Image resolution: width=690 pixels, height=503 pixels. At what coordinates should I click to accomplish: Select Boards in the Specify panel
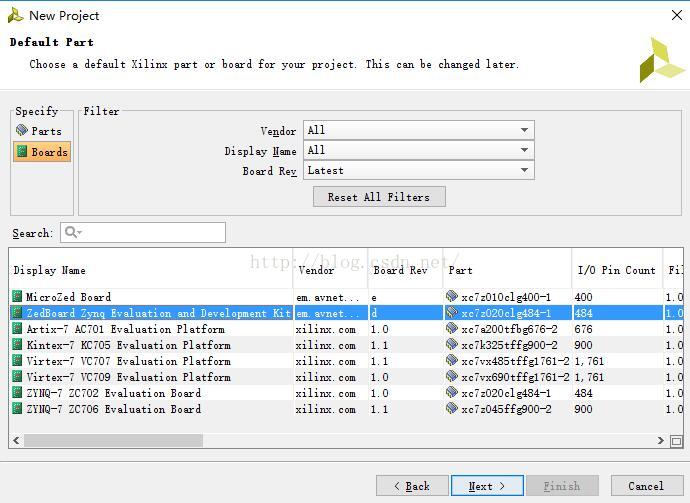[42, 152]
